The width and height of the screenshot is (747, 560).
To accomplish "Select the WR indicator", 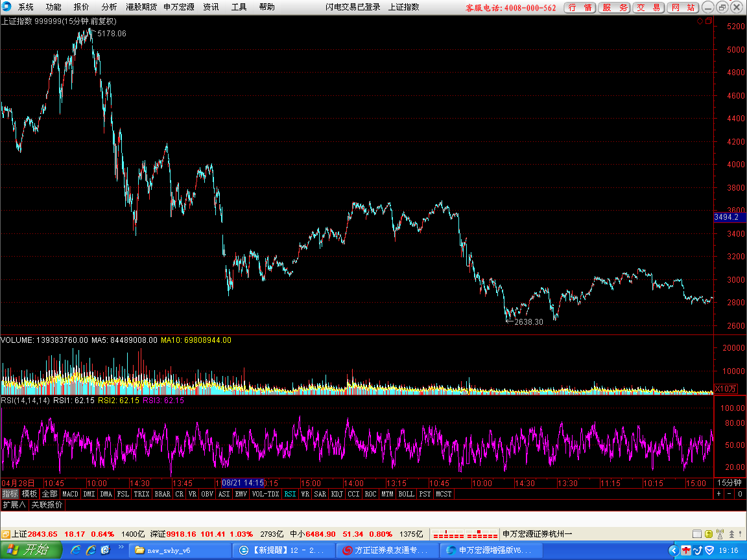I will pos(305,494).
